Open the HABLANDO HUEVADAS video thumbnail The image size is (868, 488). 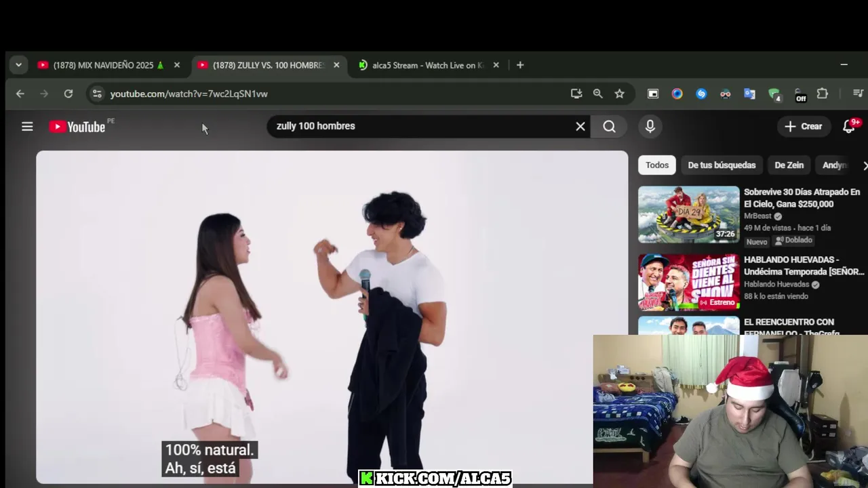(688, 282)
